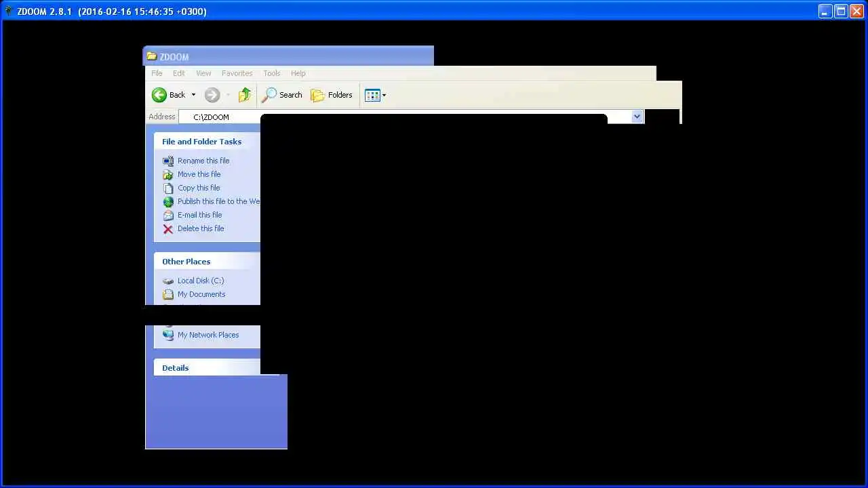Click the Publish globe icon
The height and width of the screenshot is (488, 868).
pos(168,202)
